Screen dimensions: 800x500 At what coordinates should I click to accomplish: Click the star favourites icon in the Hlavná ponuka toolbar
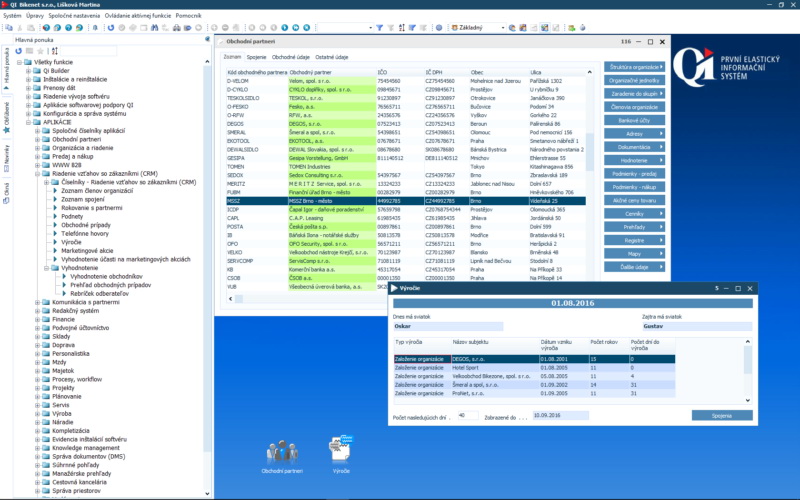(x=40, y=51)
